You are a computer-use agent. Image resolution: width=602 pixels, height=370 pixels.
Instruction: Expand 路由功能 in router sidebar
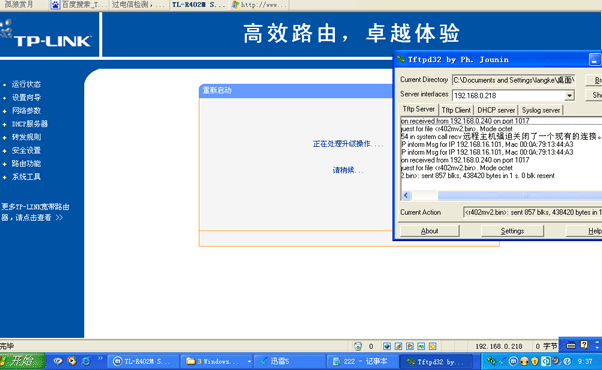tap(26, 164)
